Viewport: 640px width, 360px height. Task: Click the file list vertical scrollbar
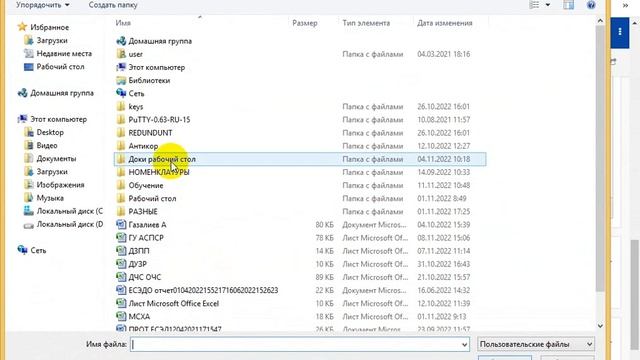coord(600,158)
